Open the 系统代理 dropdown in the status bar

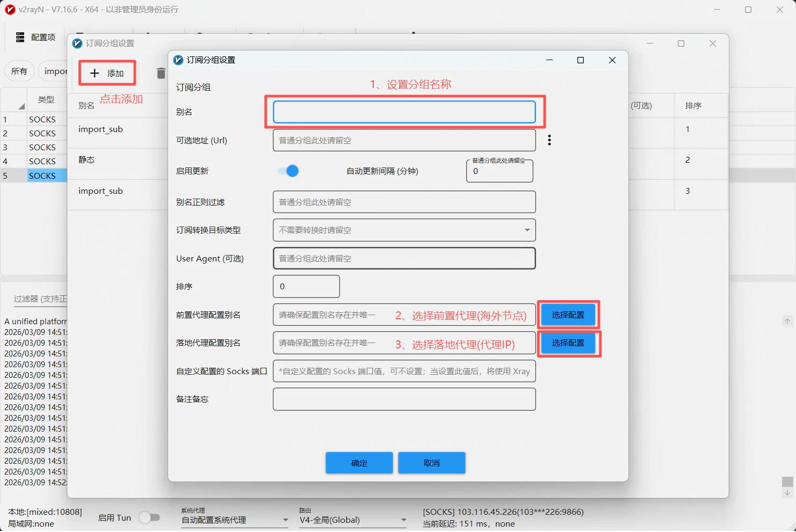234,520
